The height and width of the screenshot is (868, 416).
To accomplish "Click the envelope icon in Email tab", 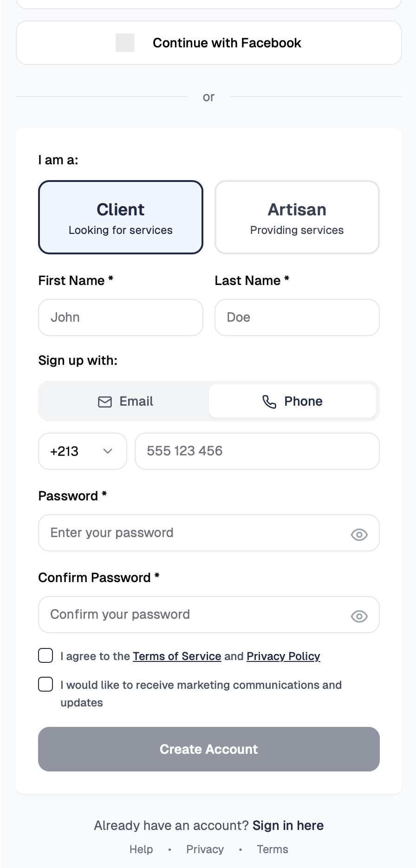I will pyautogui.click(x=105, y=402).
